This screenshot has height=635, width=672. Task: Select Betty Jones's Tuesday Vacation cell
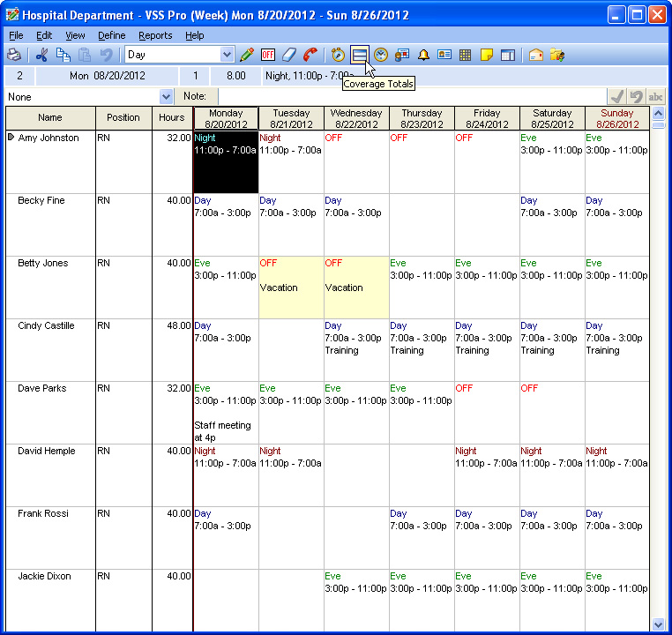(291, 288)
